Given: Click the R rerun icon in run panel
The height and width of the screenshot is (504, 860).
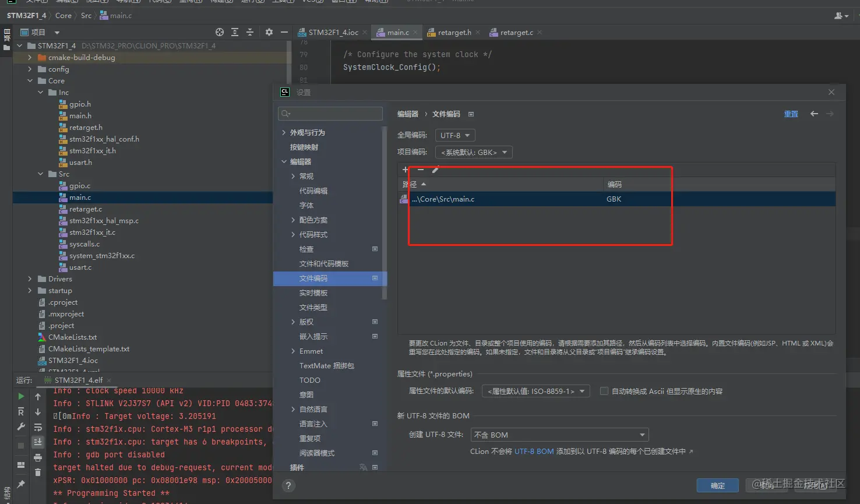Looking at the screenshot, I should tap(21, 412).
